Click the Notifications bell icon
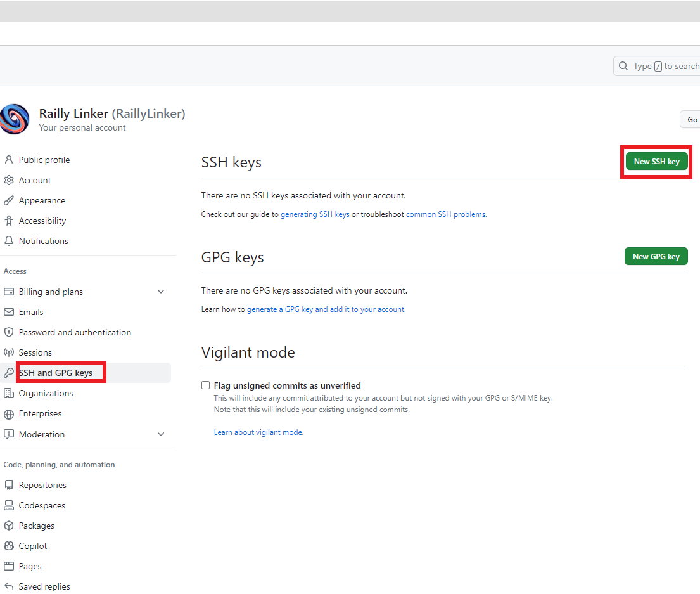The height and width of the screenshot is (594, 700). click(9, 241)
